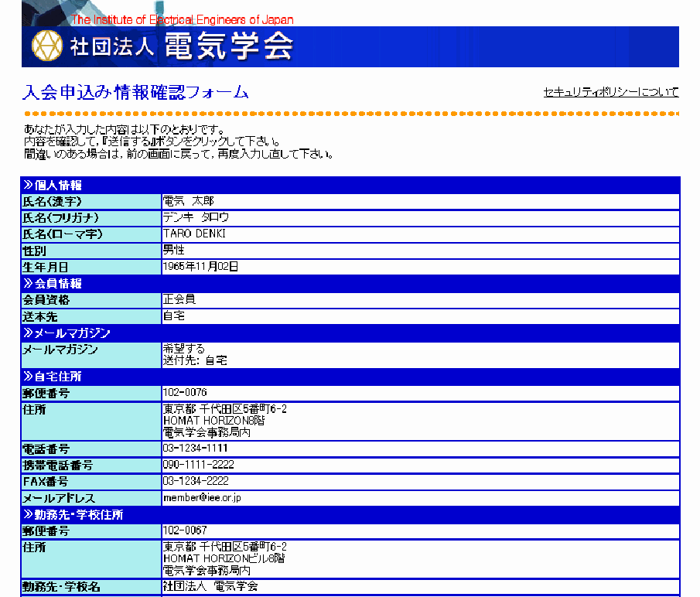This screenshot has width=700, height=597.
Task: Click the FAX番号 field label
Action: (x=46, y=482)
